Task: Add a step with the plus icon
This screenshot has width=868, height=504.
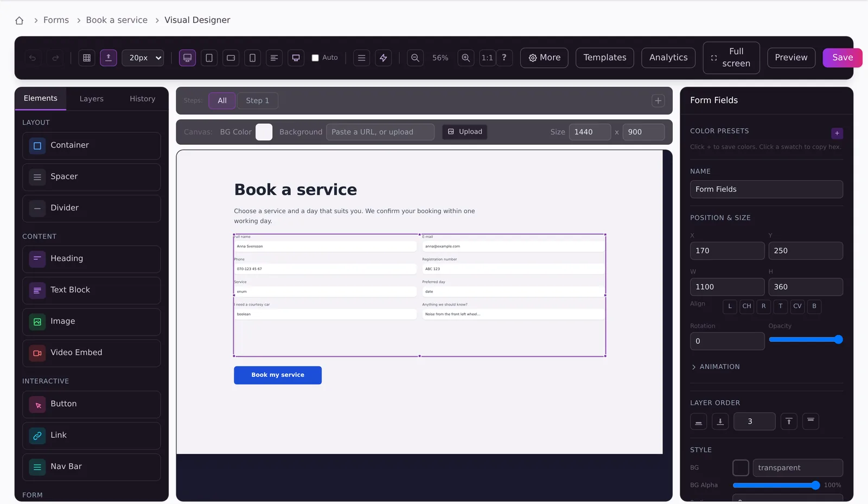Action: pyautogui.click(x=658, y=101)
